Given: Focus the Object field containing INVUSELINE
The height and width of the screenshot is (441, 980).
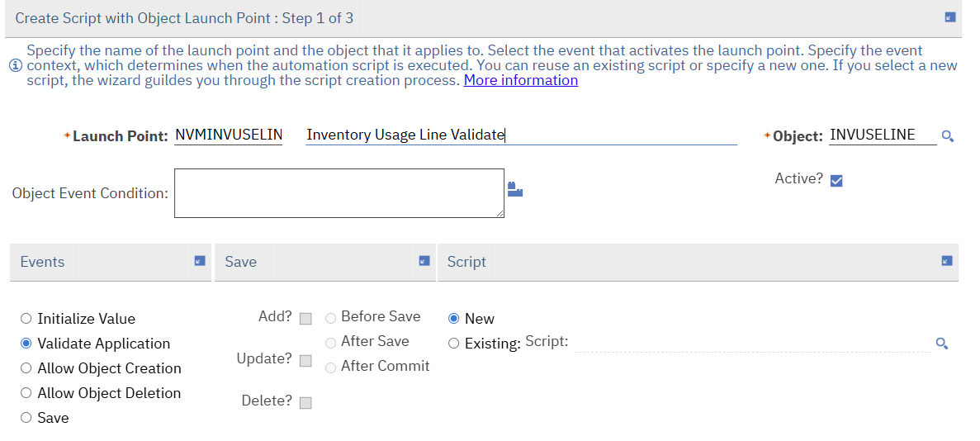Looking at the screenshot, I should pos(882,135).
